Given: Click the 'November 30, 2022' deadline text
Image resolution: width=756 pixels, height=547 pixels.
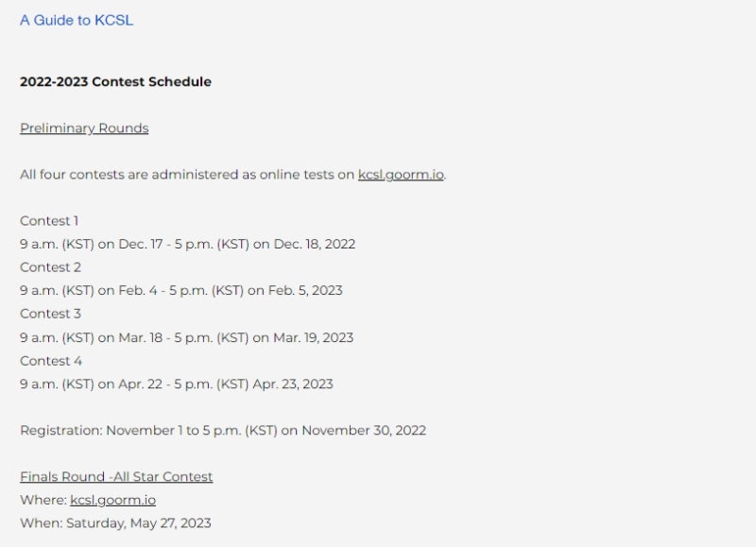Looking at the screenshot, I should point(364,431).
